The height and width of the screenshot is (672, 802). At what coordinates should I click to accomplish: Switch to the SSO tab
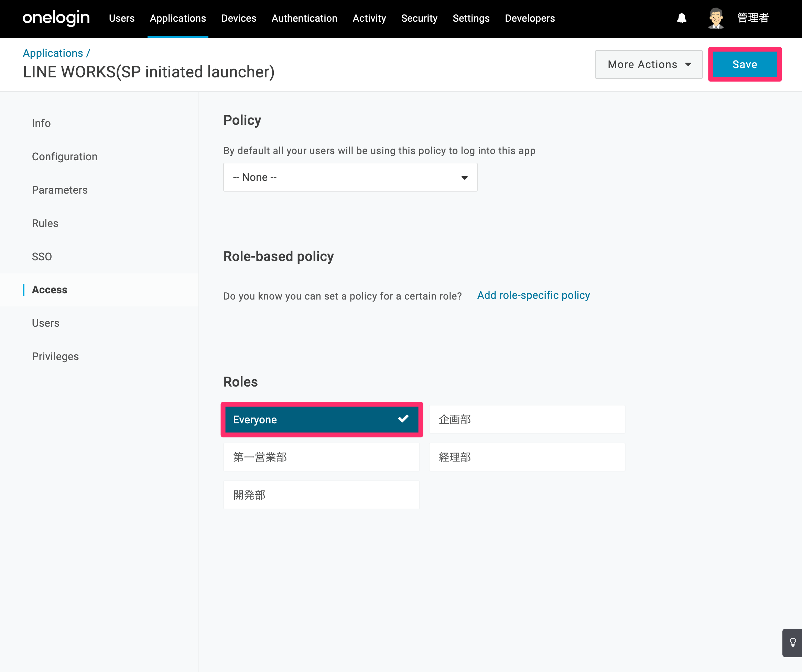[42, 257]
